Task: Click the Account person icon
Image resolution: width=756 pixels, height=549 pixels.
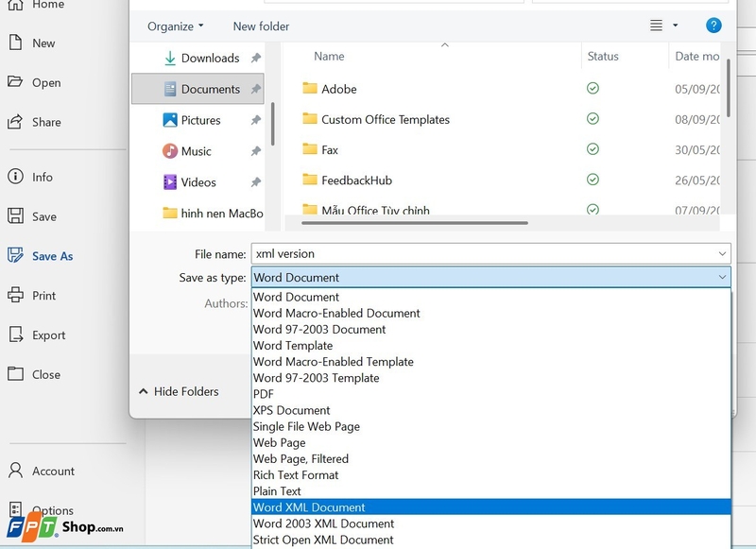Action: [15, 470]
